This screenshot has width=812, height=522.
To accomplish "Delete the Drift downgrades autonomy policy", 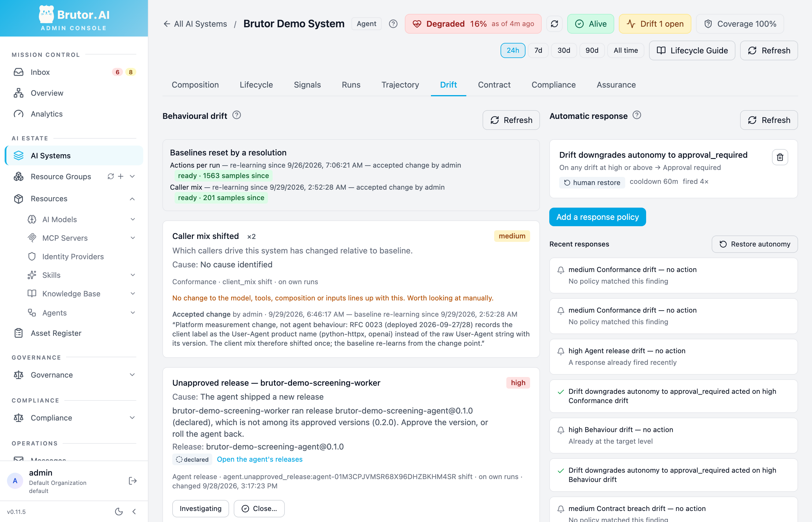I will [x=780, y=157].
